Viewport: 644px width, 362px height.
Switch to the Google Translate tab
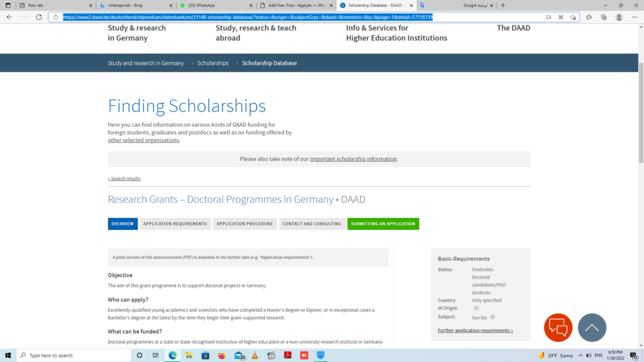point(457,5)
